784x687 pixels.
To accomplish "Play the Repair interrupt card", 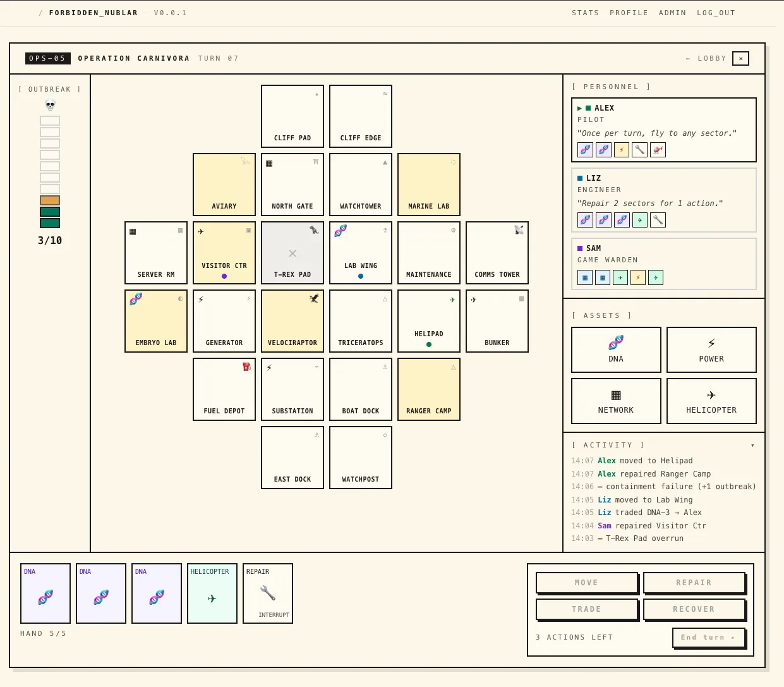I will click(x=268, y=593).
